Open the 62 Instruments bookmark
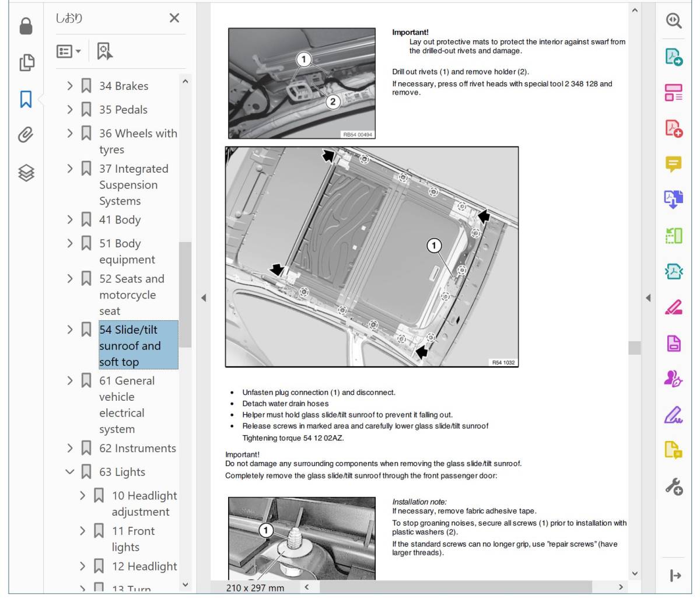This screenshot has width=700, height=602. point(138,449)
